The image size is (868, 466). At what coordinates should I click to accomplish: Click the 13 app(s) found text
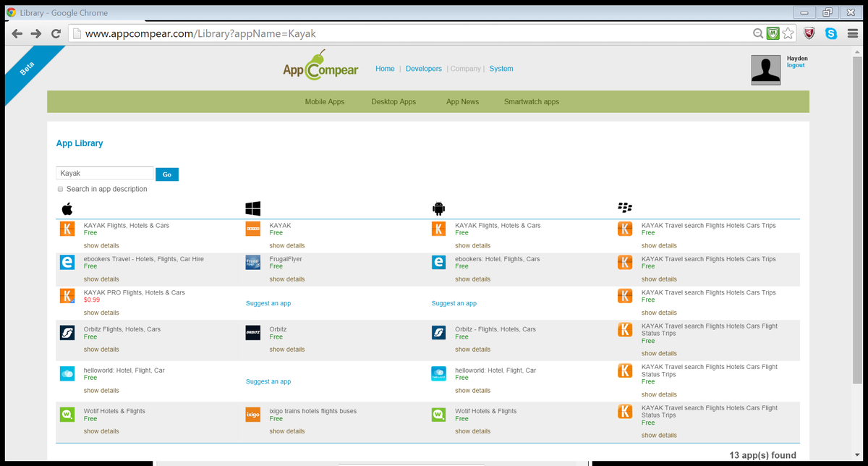pyautogui.click(x=762, y=456)
